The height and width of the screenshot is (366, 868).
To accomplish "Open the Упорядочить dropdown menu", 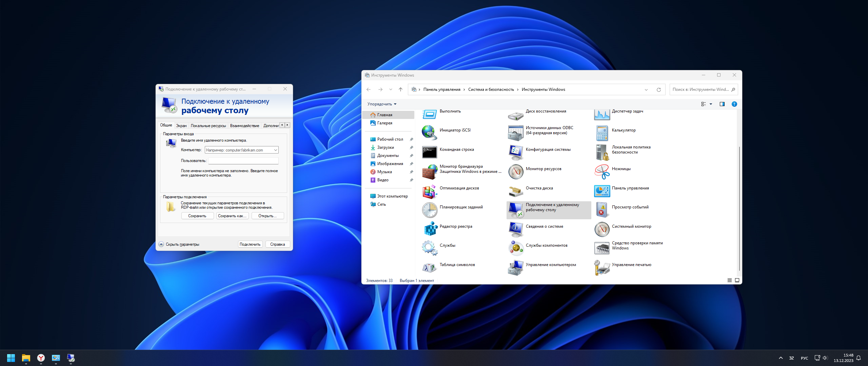I will pos(381,104).
